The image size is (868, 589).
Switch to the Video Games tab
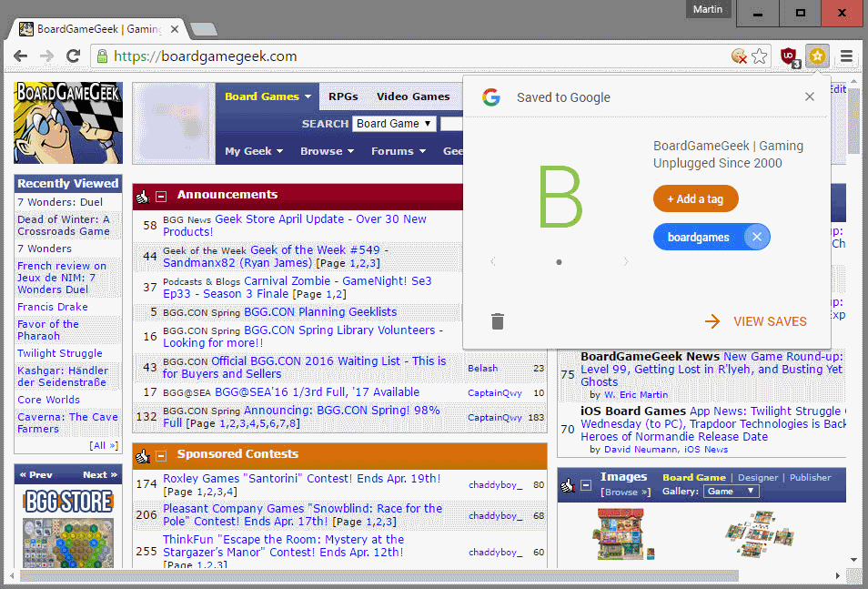pos(413,96)
